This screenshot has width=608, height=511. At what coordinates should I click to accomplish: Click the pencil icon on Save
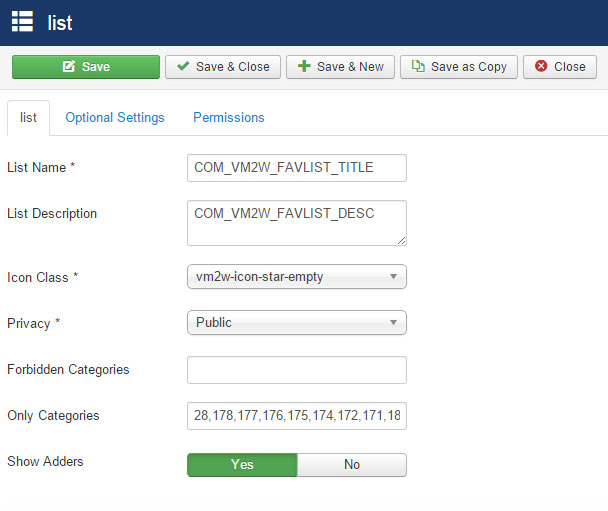coord(69,66)
